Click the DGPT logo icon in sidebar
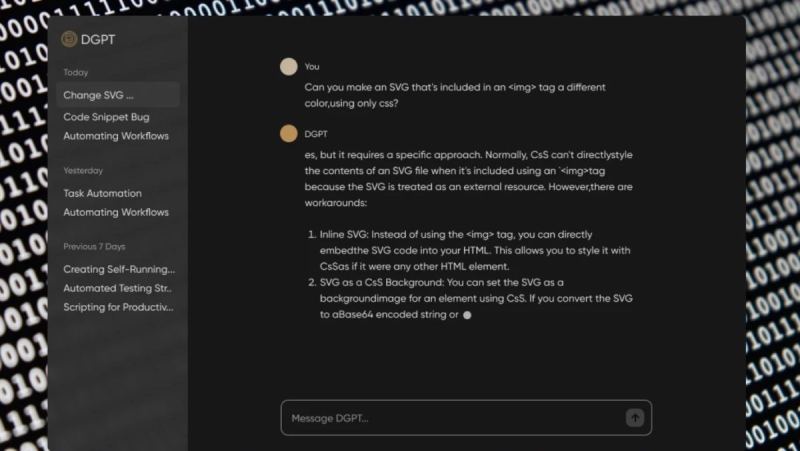 pyautogui.click(x=69, y=40)
